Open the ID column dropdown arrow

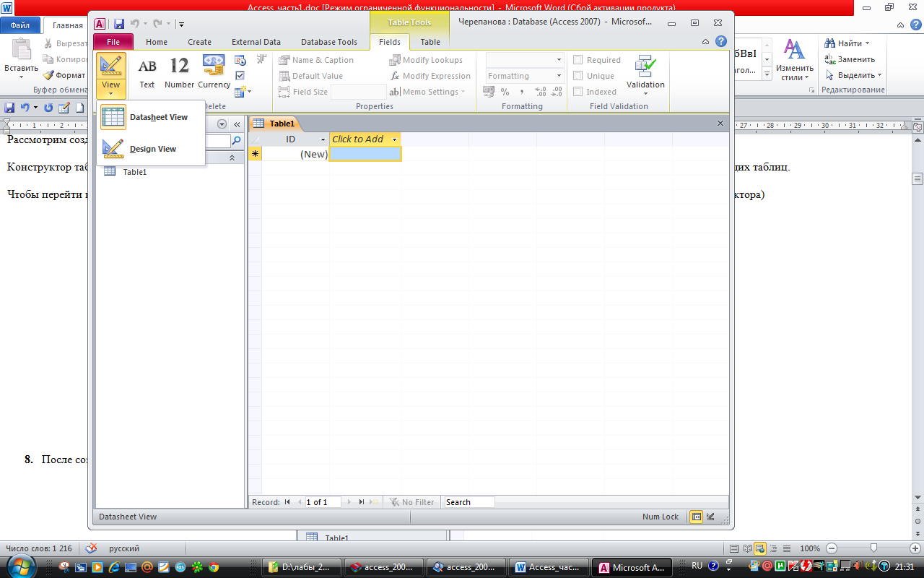click(323, 139)
